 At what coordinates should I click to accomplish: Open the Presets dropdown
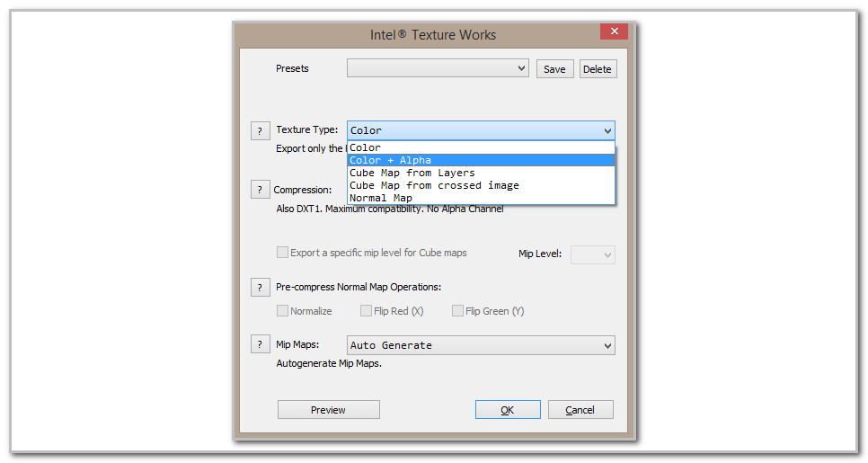point(438,68)
